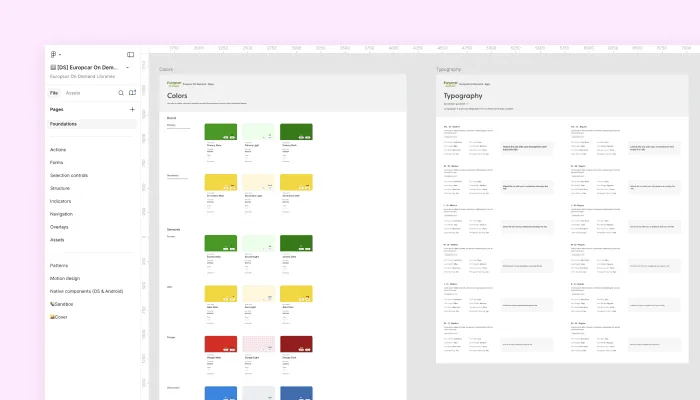Viewport: 700px width, 400px height.
Task: Open the Sandbox page
Action: pyautogui.click(x=62, y=304)
